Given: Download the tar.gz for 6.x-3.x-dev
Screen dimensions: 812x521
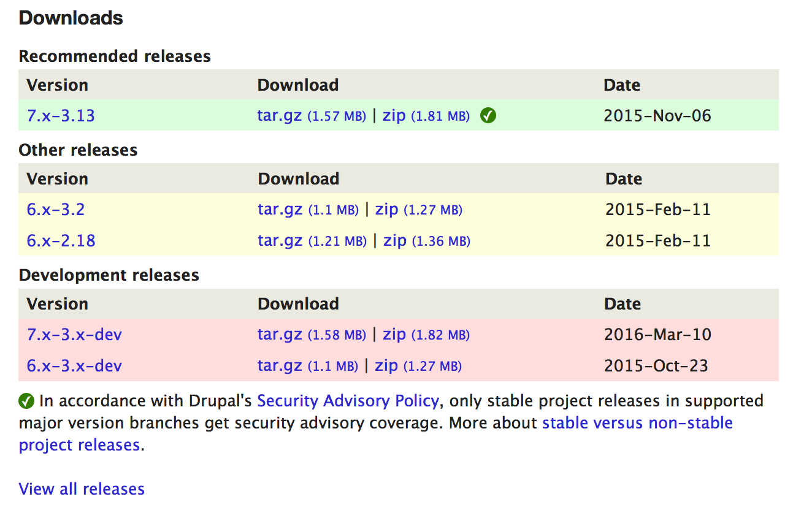Looking at the screenshot, I should click(x=279, y=365).
